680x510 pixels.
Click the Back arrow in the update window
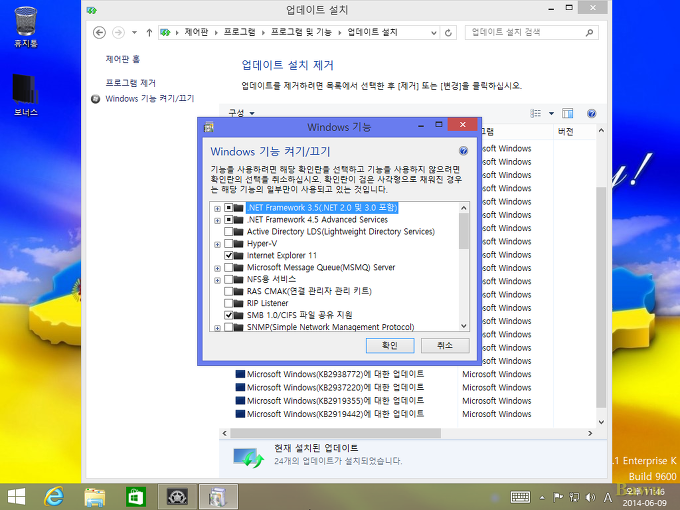(x=99, y=33)
